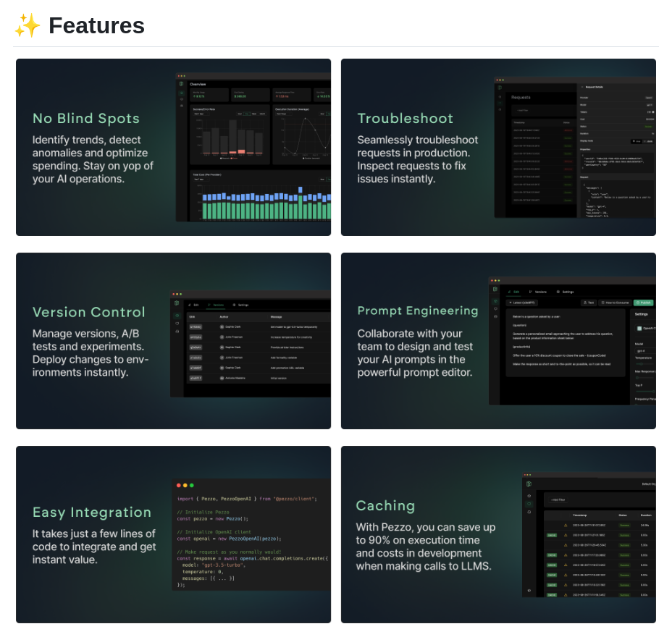Click the Pezzo logo in Caching screenshot sidebar
Image resolution: width=672 pixels, height=637 pixels.
[x=529, y=484]
